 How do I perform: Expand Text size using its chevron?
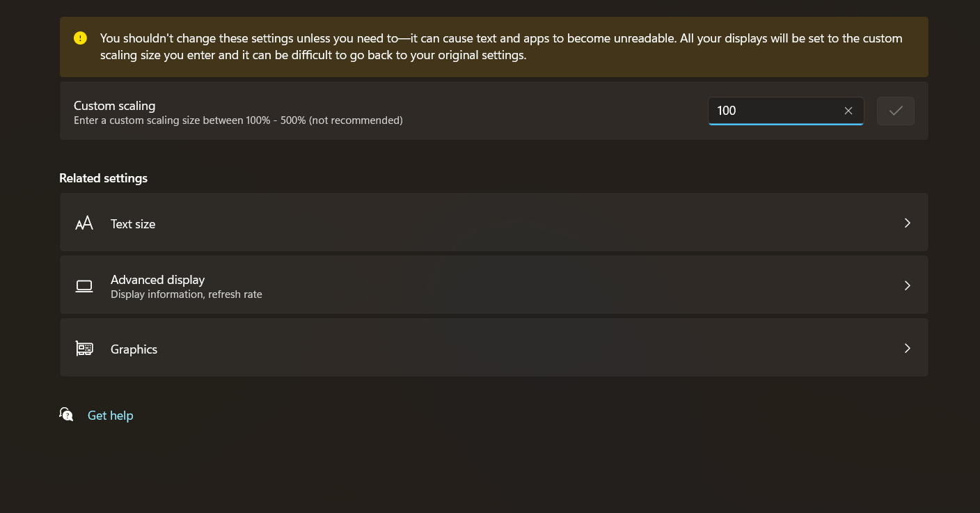click(907, 223)
